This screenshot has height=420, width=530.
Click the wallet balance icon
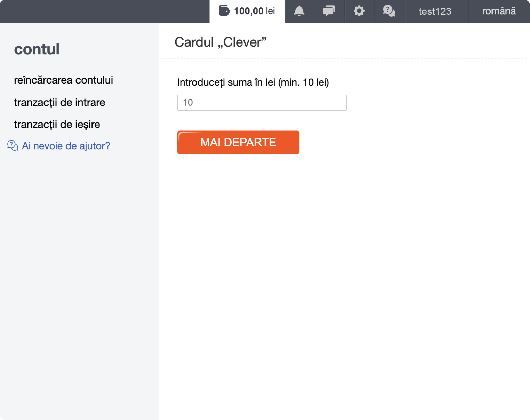(224, 11)
